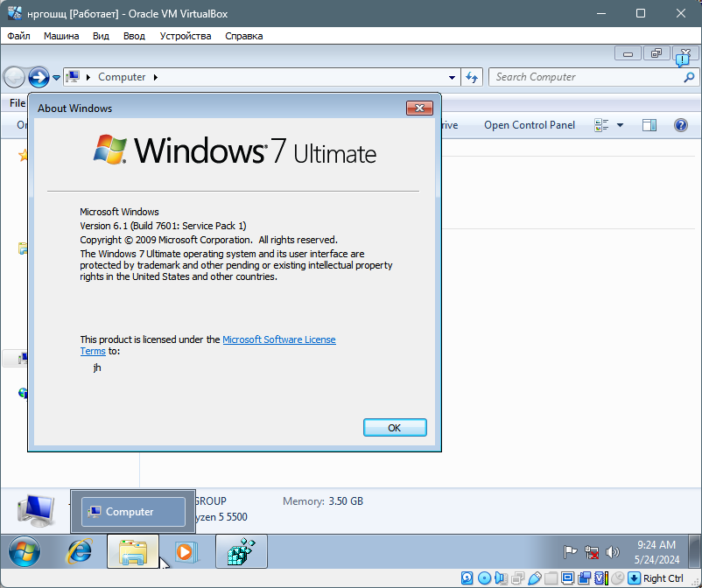Click the VirtualBox hard disk status icon
702x588 pixels.
(467, 578)
